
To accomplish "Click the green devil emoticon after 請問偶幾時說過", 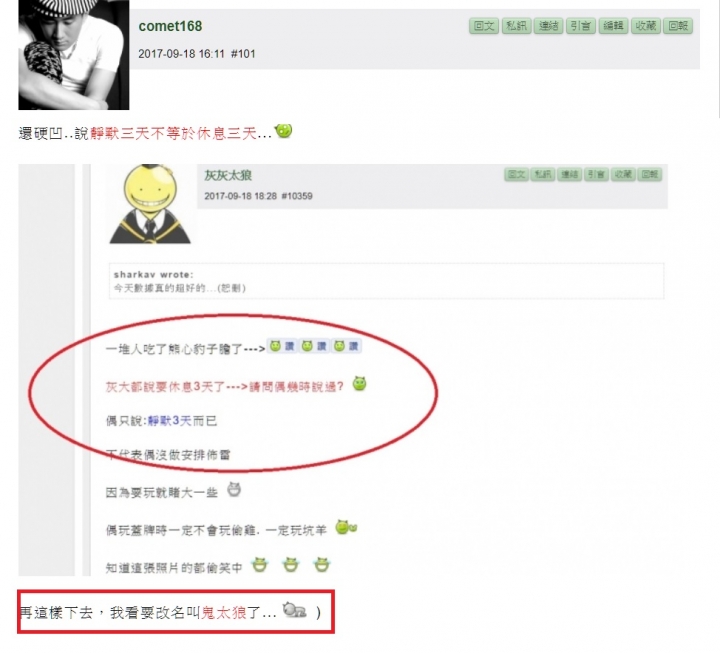I will pos(359,383).
